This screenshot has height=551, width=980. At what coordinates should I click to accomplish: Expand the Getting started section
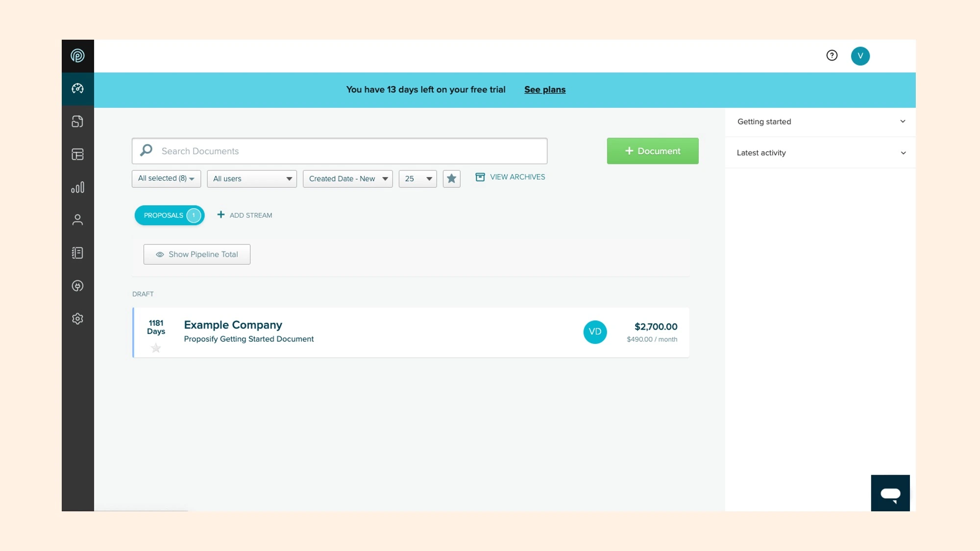coord(903,121)
